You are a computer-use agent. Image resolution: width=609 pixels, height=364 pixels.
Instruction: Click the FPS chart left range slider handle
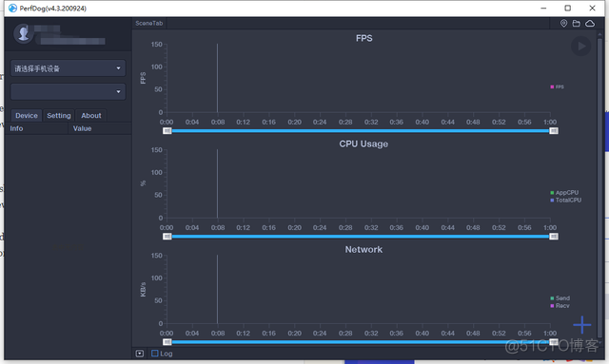pos(167,131)
